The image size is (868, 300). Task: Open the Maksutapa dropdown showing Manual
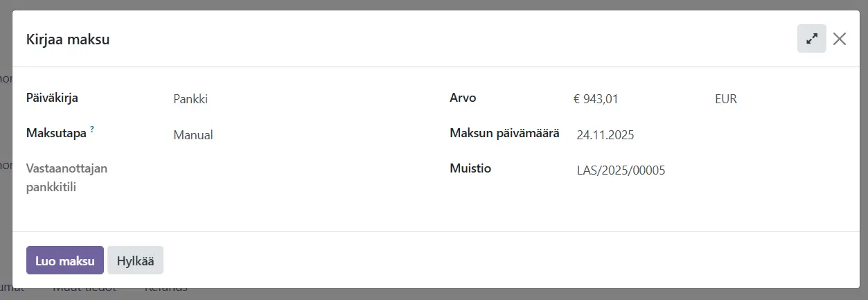(x=291, y=135)
